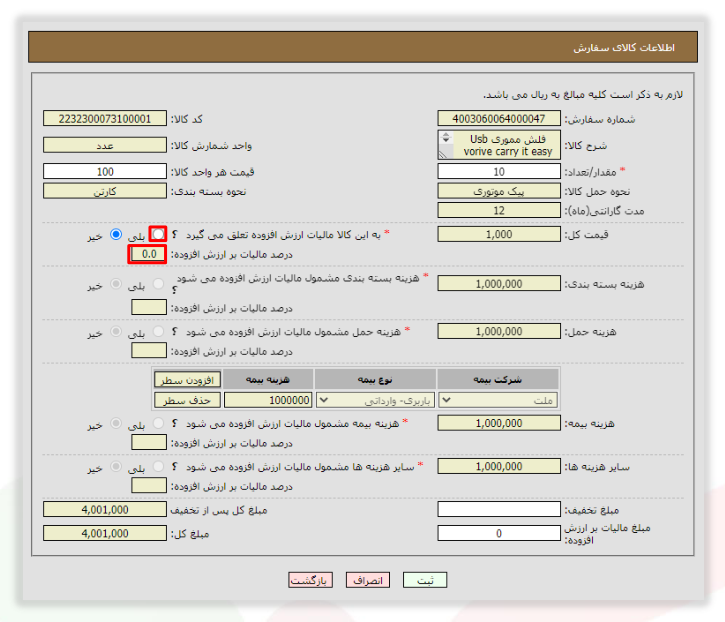Screen dimensions: 725x622
Task: Select 'خیر' radio for other costs tax
Action: (116, 466)
